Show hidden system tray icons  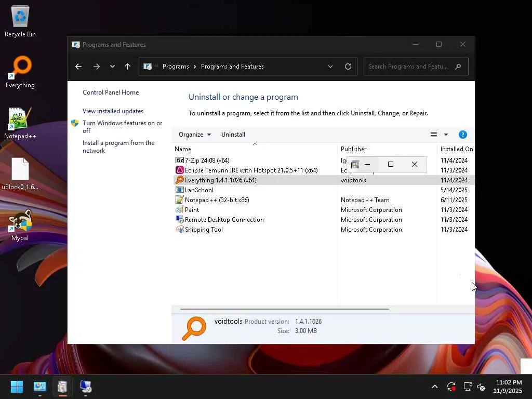(x=435, y=387)
